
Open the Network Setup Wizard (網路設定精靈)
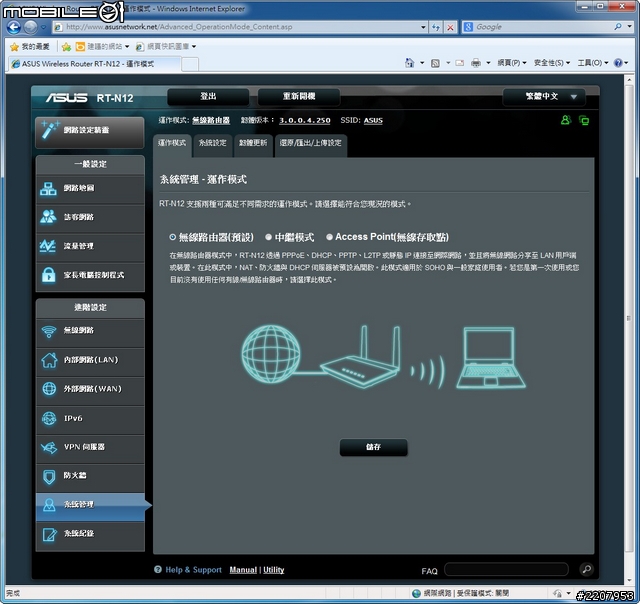(x=90, y=132)
